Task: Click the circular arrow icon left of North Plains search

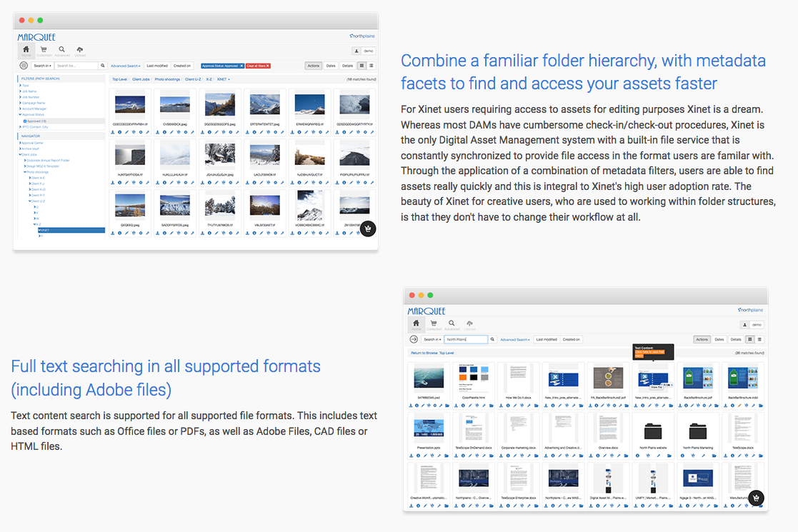Action: [x=414, y=340]
